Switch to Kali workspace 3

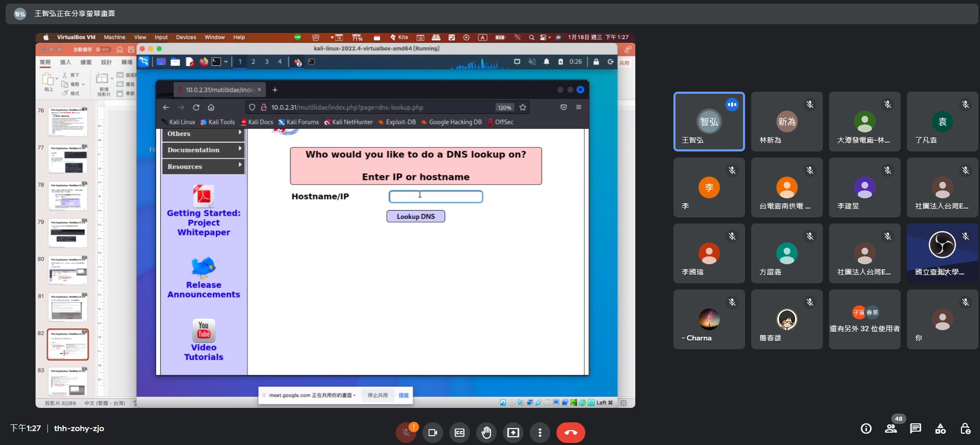[x=266, y=62]
